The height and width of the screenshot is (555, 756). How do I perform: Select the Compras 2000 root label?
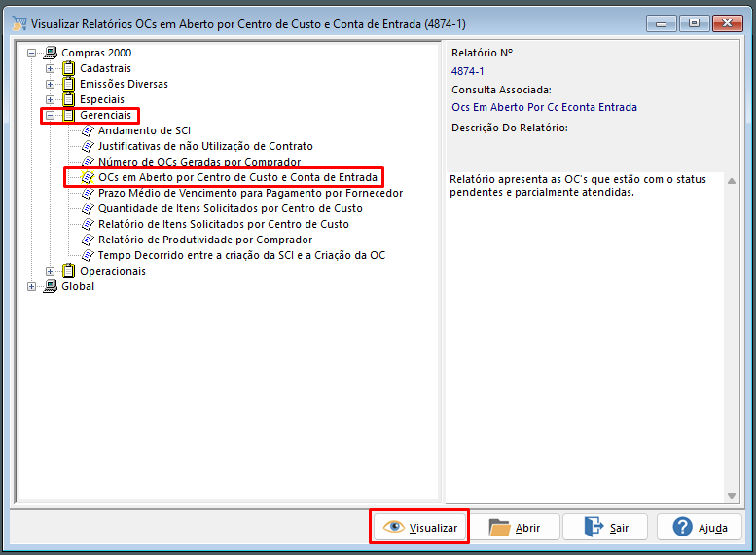point(96,53)
